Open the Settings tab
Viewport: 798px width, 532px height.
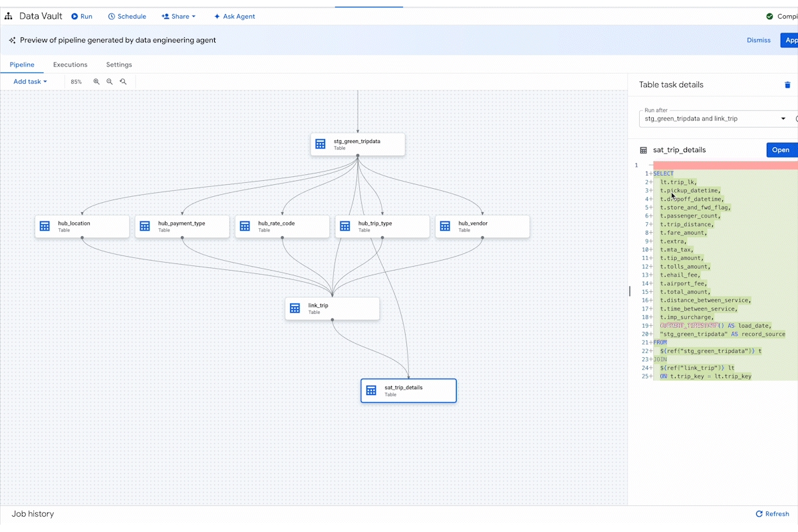point(118,65)
